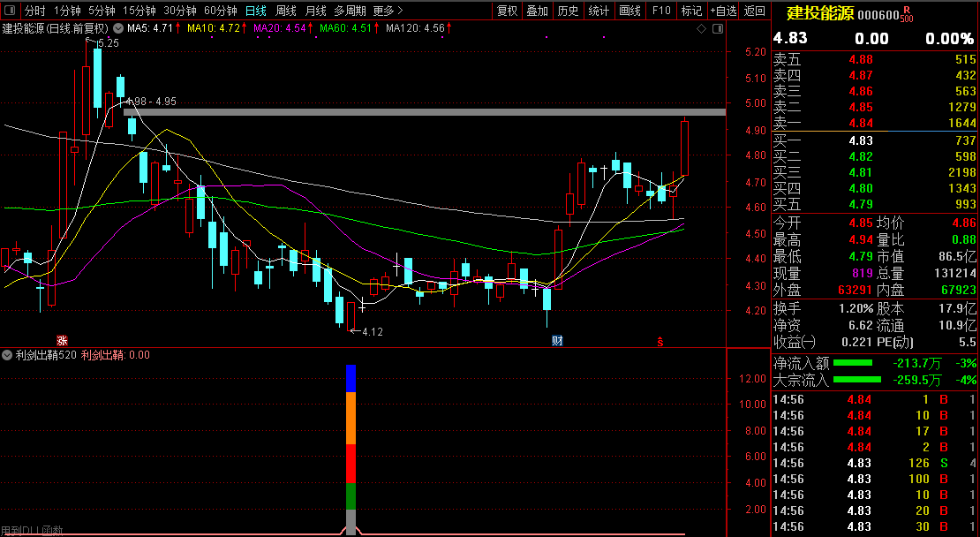Toggle the 复权 price adjustment option
Image resolution: width=980 pixels, height=537 pixels.
(507, 11)
